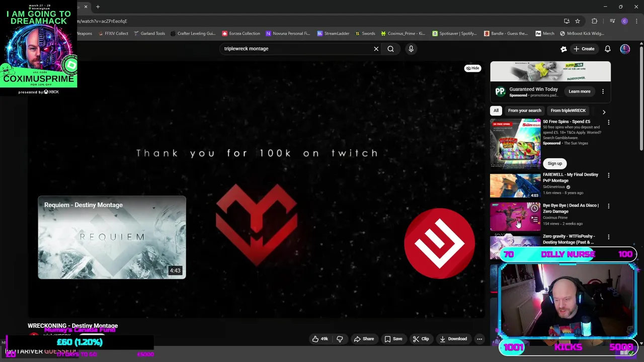This screenshot has width=644, height=362.
Task: Open the Coximus_Prime Kick bookmark
Action: click(x=403, y=34)
